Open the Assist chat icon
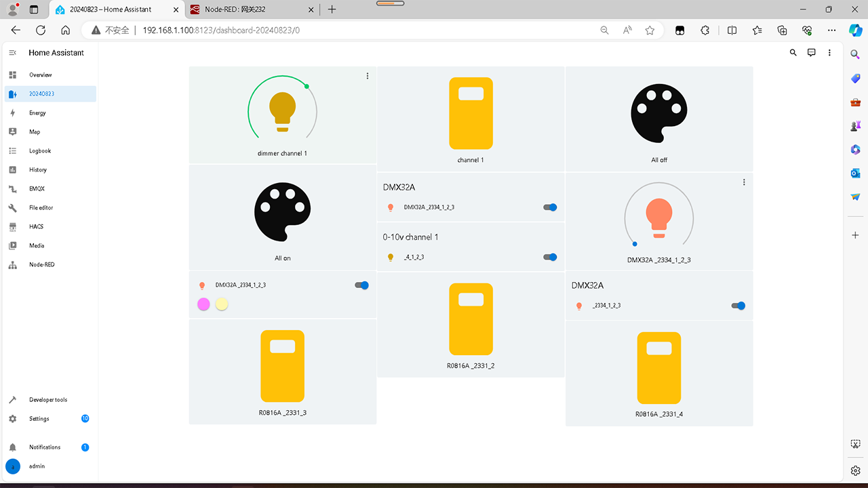This screenshot has width=868, height=488. click(811, 53)
